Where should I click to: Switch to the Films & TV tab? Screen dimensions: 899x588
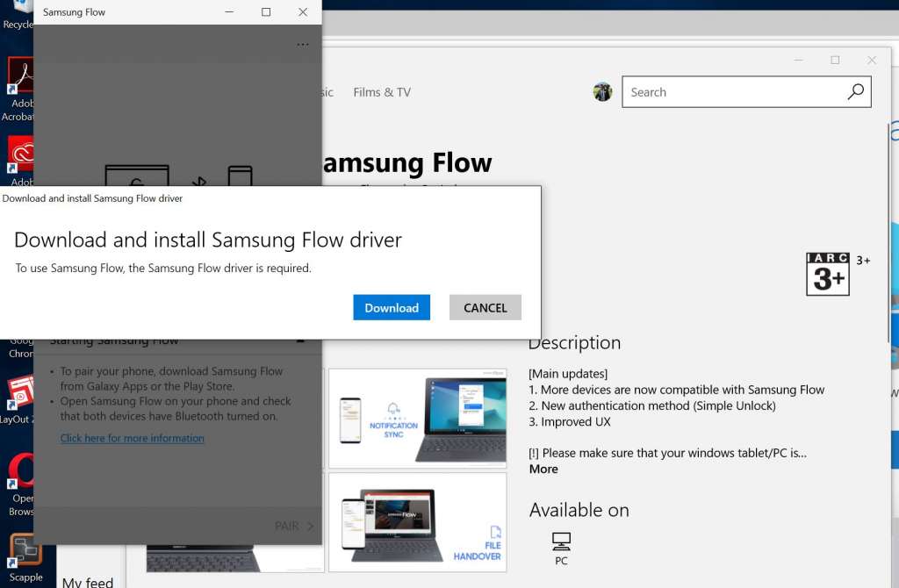381,92
